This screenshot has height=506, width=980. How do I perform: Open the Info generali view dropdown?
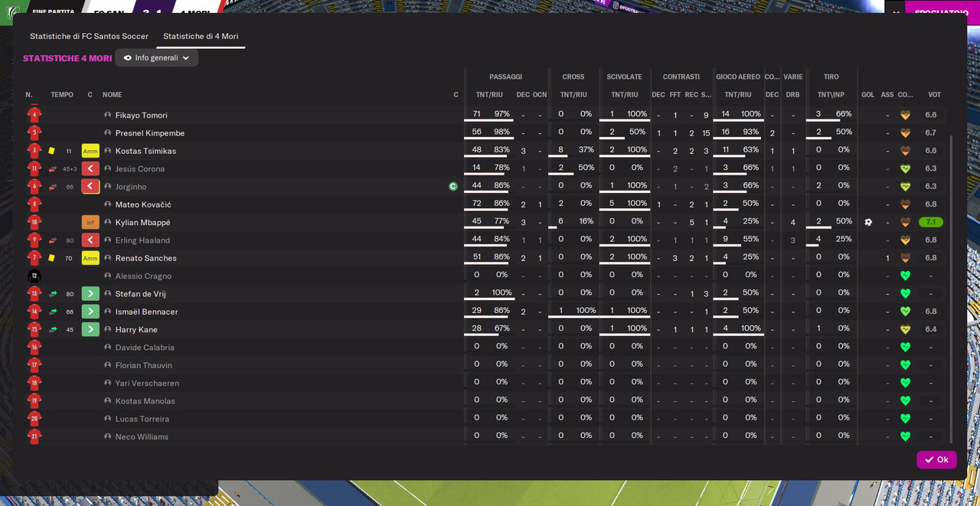156,58
